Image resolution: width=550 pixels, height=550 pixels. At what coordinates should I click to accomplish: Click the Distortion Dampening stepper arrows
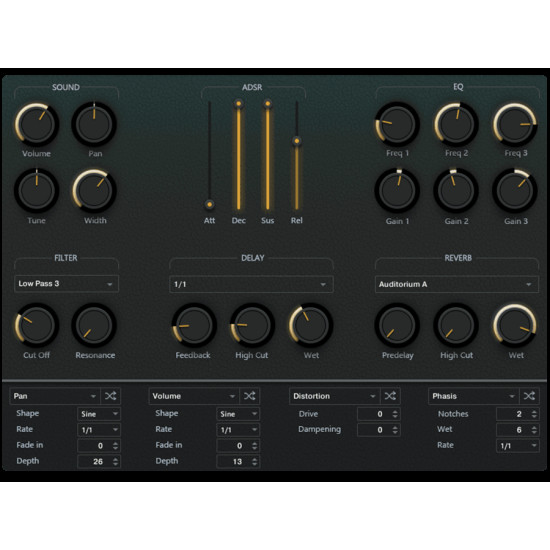coord(395,430)
